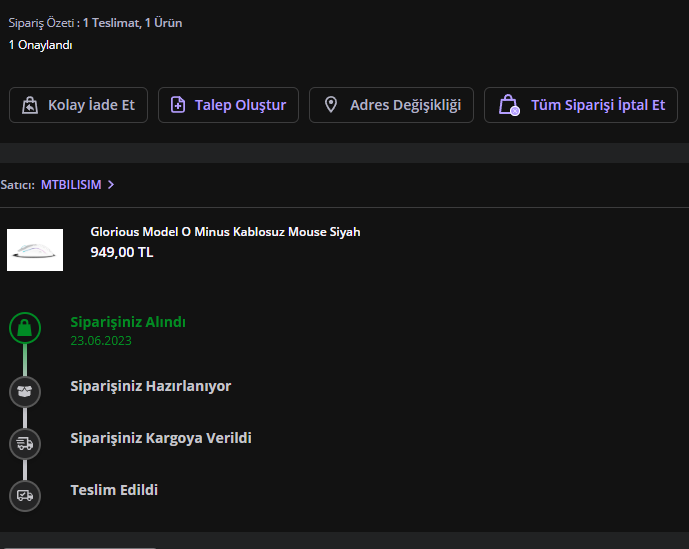Click the 23.06.2023 order date
689x549 pixels.
[101, 341]
